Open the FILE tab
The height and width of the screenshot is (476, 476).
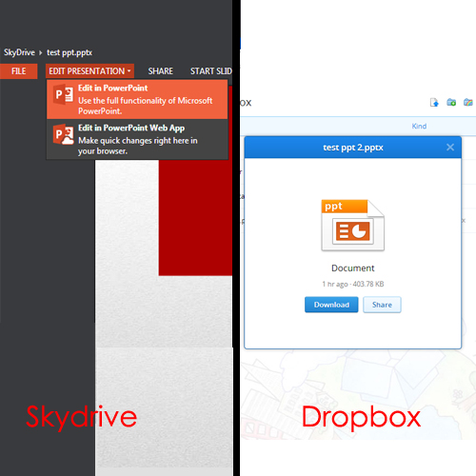click(19, 71)
